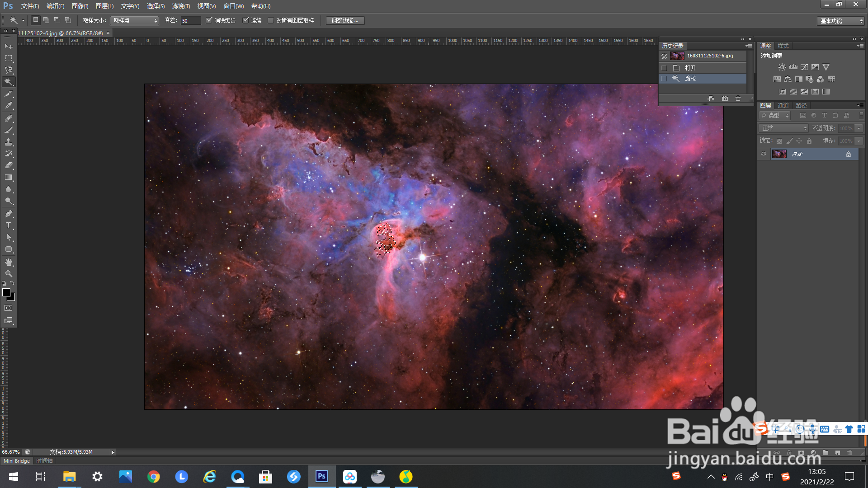Open the workspace switcher dropdown
Viewport: 868px width, 488px height.
click(841, 21)
